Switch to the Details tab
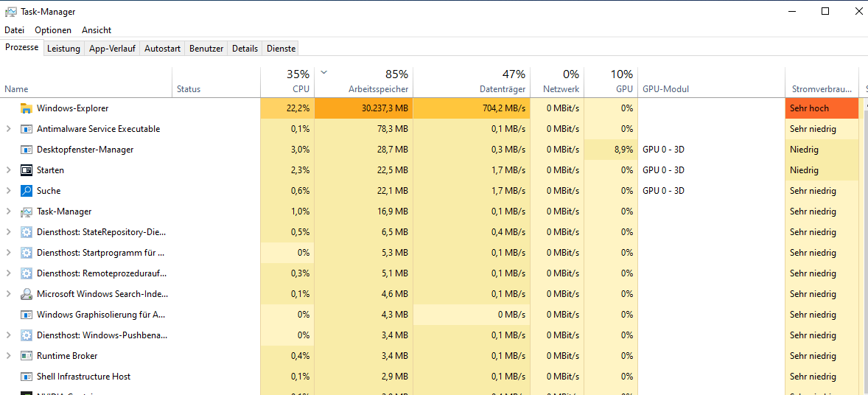868x395 pixels. pos(245,49)
